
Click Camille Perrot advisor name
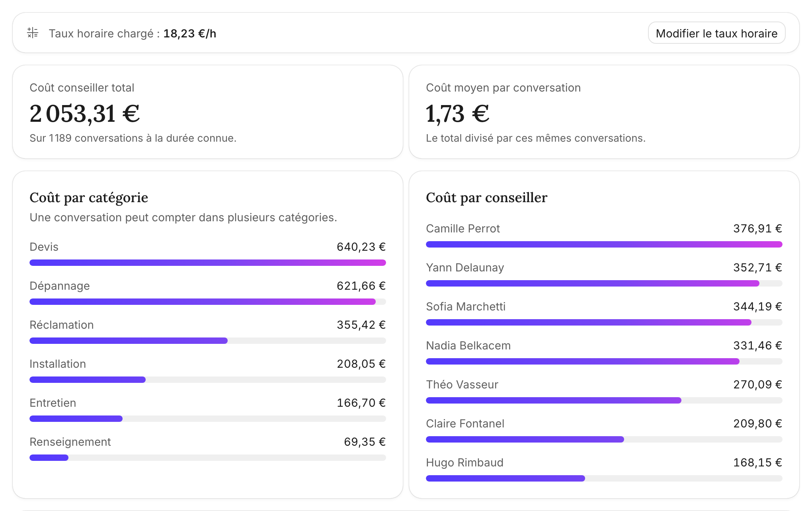point(463,228)
